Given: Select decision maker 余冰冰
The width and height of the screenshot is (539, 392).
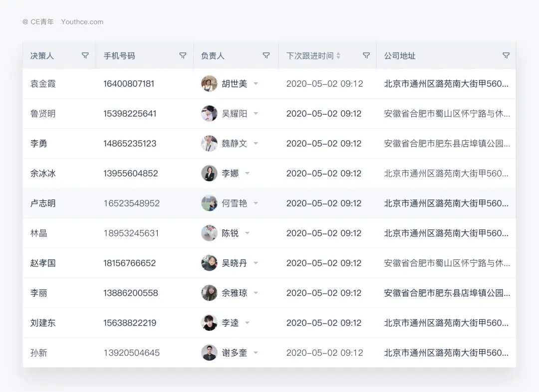Looking at the screenshot, I should (43, 173).
